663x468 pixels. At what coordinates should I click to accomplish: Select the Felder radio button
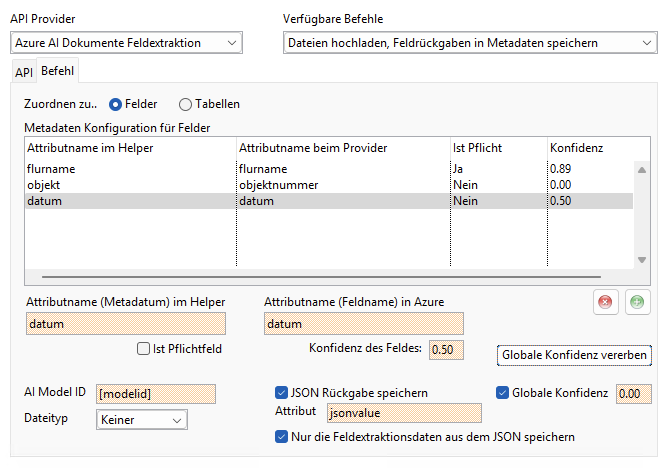[116, 104]
